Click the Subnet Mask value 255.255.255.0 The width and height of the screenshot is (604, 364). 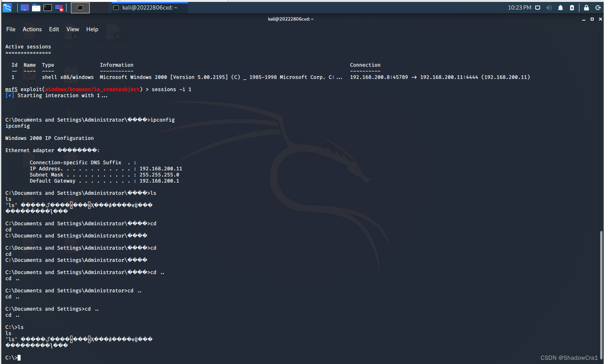159,175
